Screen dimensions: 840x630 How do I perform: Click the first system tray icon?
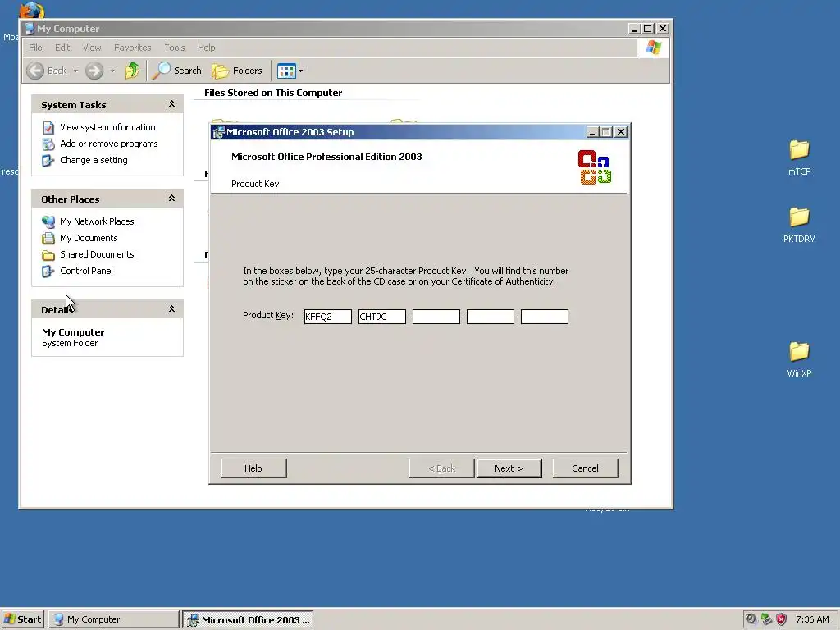point(751,619)
